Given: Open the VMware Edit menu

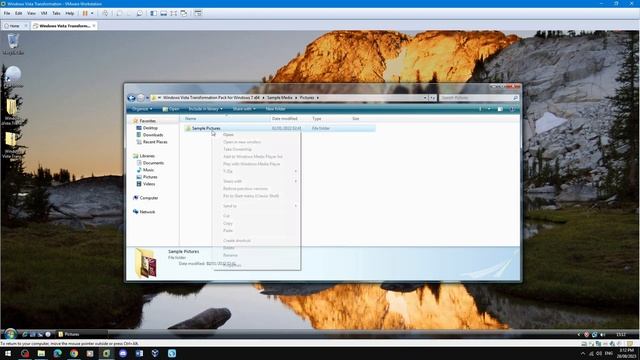Looking at the screenshot, I should pos(19,13).
